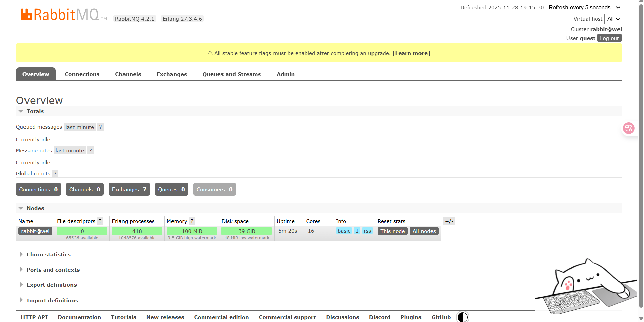Open the New releases footer link
This screenshot has height=322, width=644.
click(x=165, y=317)
